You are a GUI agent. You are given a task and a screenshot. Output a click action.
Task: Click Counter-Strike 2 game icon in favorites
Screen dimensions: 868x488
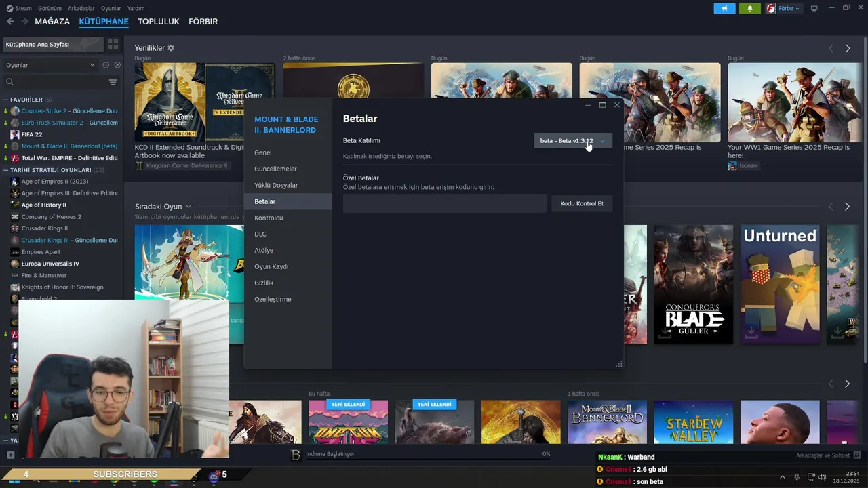[15, 110]
